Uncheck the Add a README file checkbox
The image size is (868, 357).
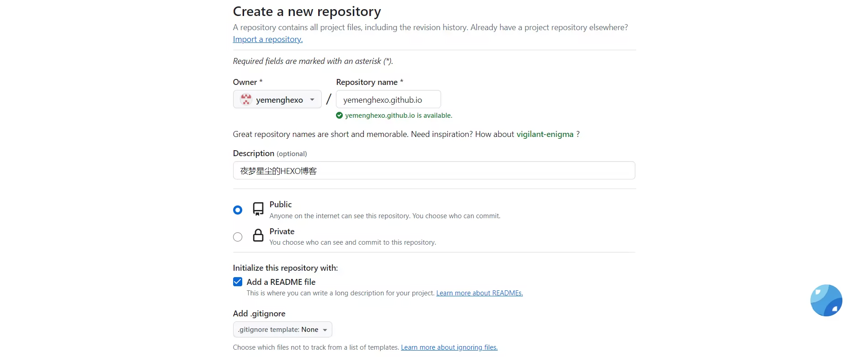tap(238, 282)
